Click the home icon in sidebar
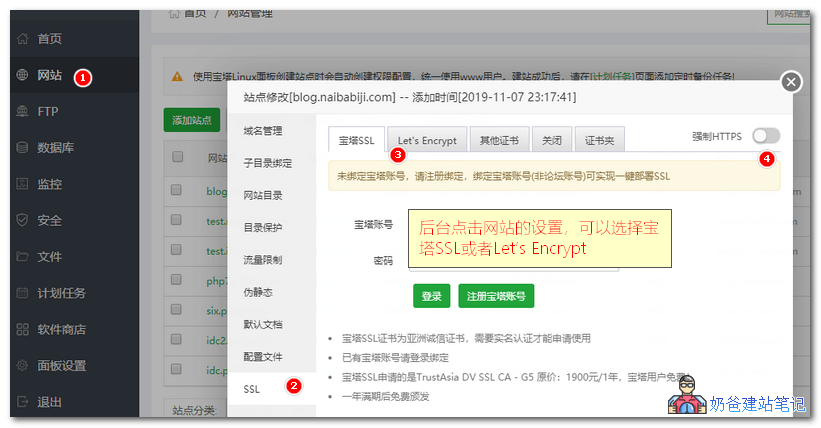821x428 pixels. [21, 39]
